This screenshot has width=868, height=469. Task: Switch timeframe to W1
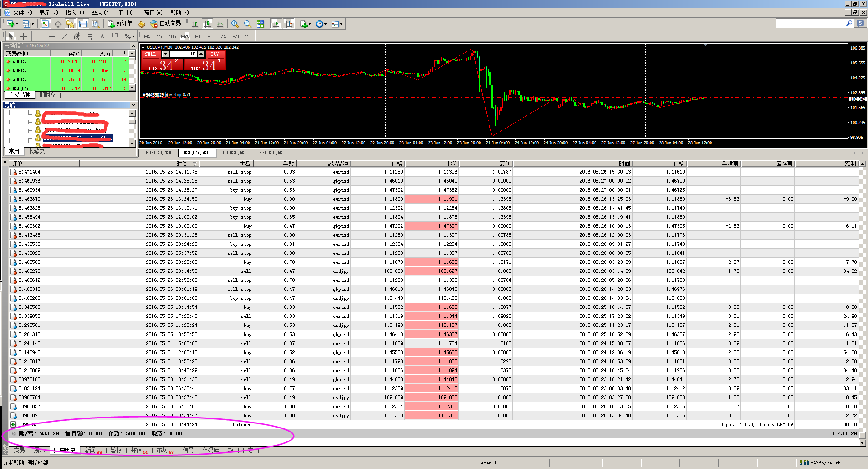pyautogui.click(x=236, y=36)
